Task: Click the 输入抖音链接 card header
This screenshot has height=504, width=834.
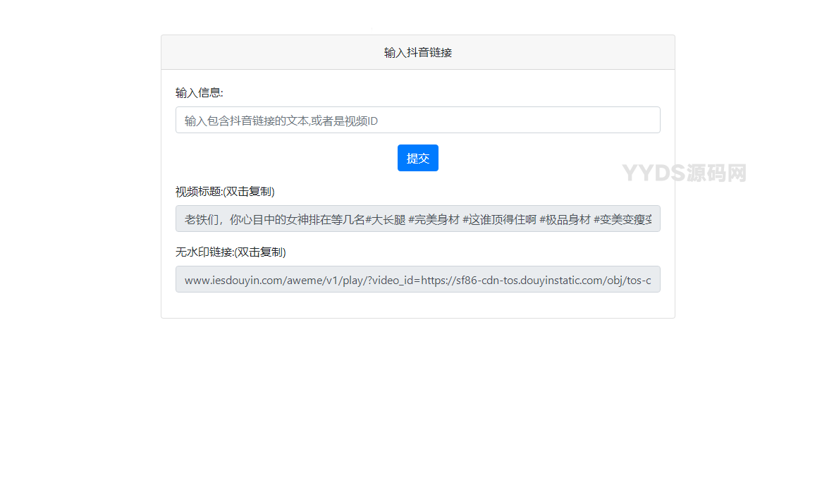Action: (417, 53)
